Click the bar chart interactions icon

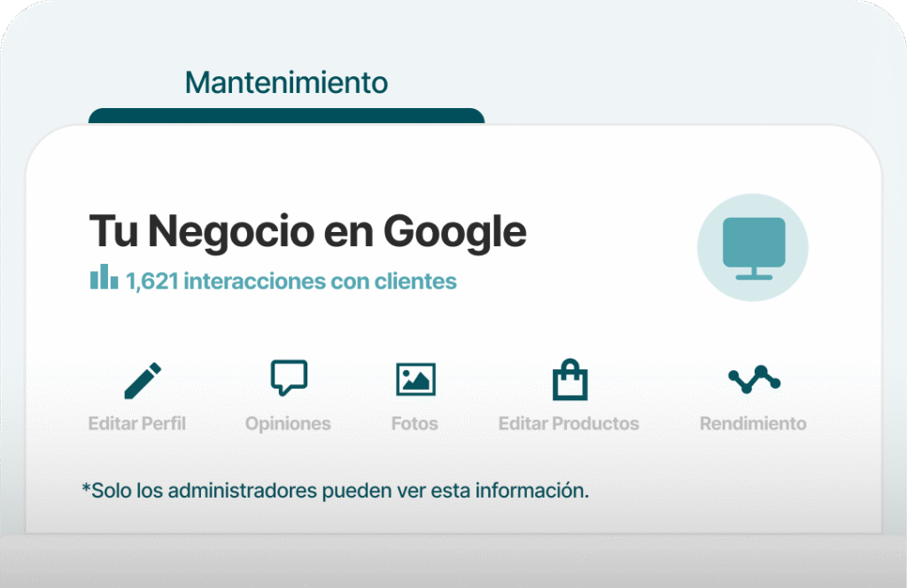[x=104, y=277]
